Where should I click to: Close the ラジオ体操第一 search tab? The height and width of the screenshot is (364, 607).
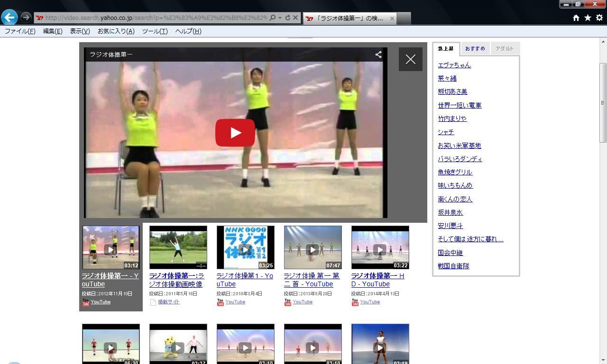(392, 18)
